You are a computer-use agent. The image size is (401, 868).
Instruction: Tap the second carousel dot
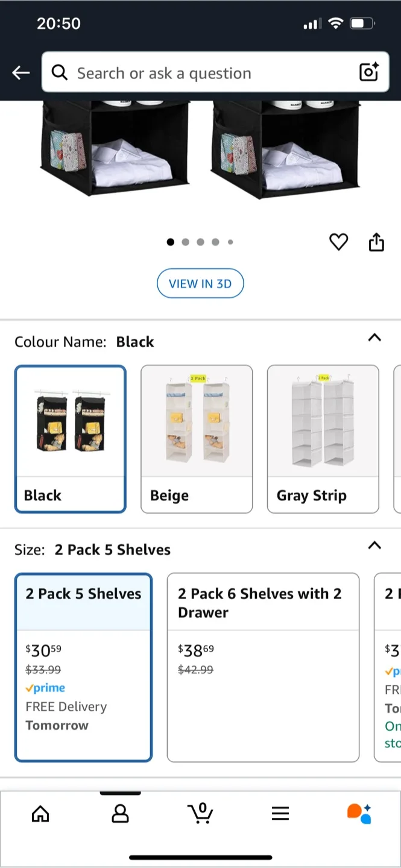(x=186, y=242)
